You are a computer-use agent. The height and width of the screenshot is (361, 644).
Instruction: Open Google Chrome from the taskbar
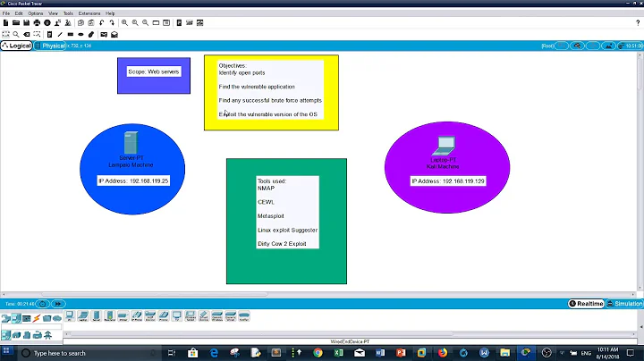(x=318, y=353)
